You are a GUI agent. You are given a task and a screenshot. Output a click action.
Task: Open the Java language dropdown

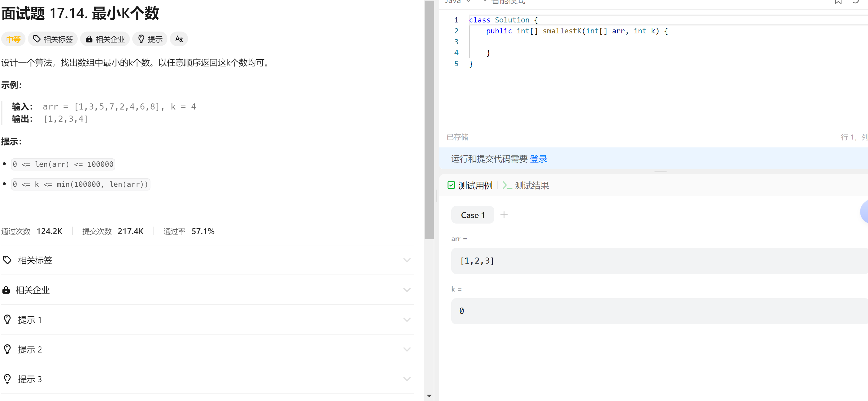(x=457, y=2)
